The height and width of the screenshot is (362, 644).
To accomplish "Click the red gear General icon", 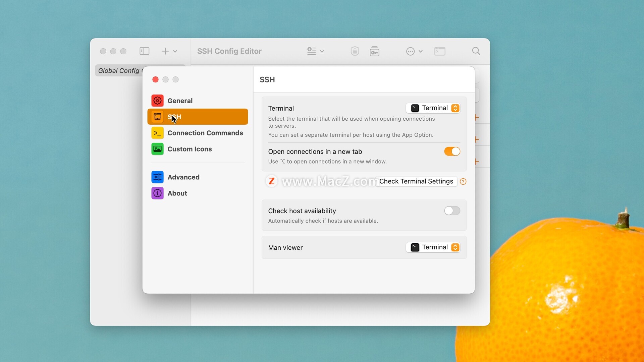I will [x=157, y=101].
